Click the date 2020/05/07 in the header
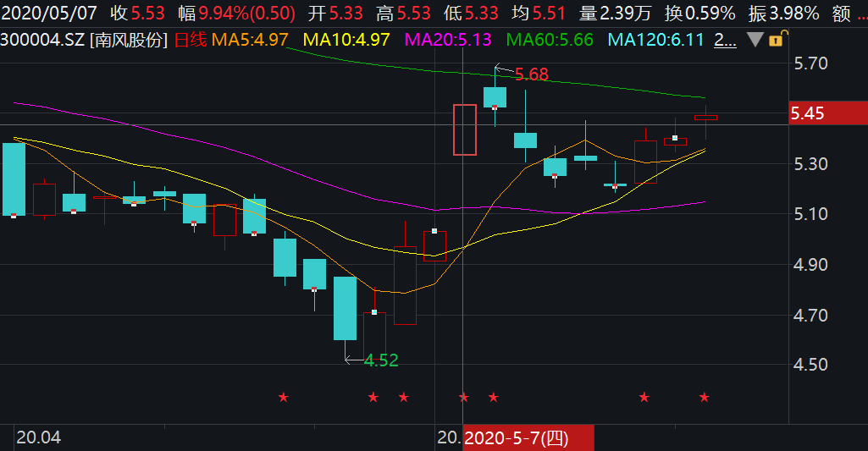The height and width of the screenshot is (451, 868). pos(49,13)
